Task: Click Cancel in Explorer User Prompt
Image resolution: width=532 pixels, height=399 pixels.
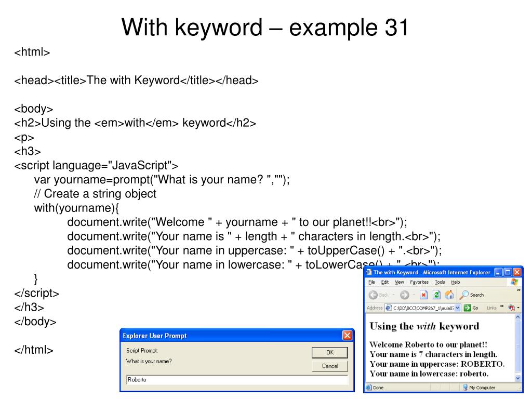Action: coord(330,366)
